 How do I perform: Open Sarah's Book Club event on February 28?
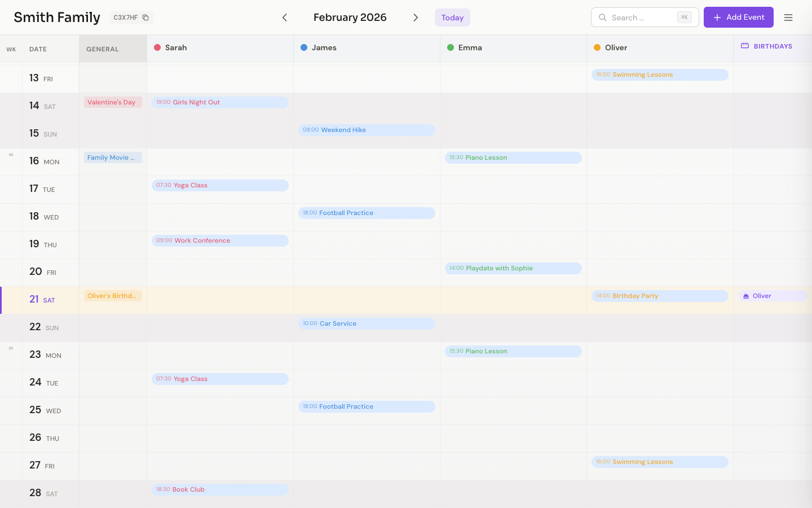[x=220, y=489]
